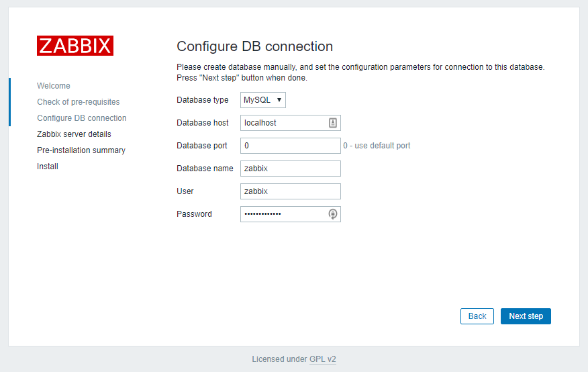Screen dimensions: 588x372
Task: Select Configure DB connection step in sidebar
Action: click(x=82, y=118)
